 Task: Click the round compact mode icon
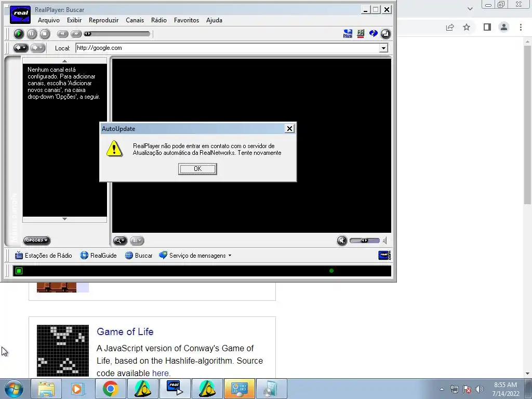click(385, 34)
